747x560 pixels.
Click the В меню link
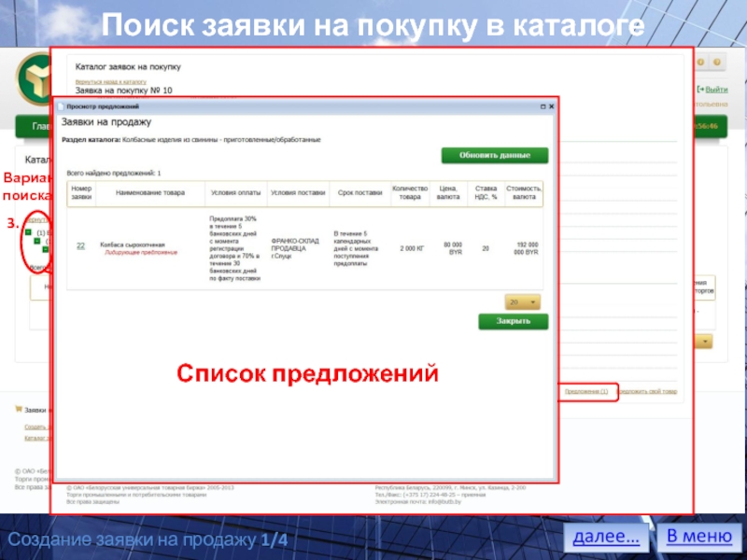[x=698, y=536]
